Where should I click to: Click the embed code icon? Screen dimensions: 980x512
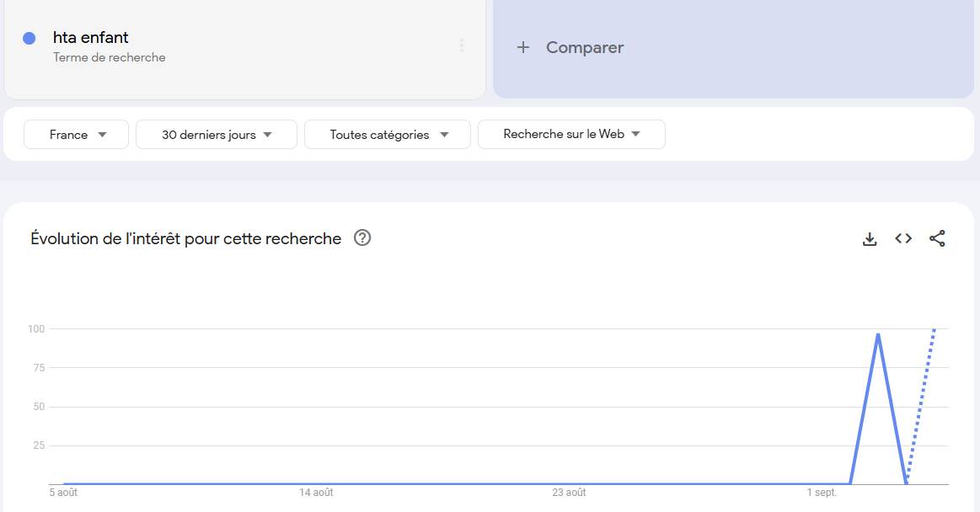coord(903,239)
